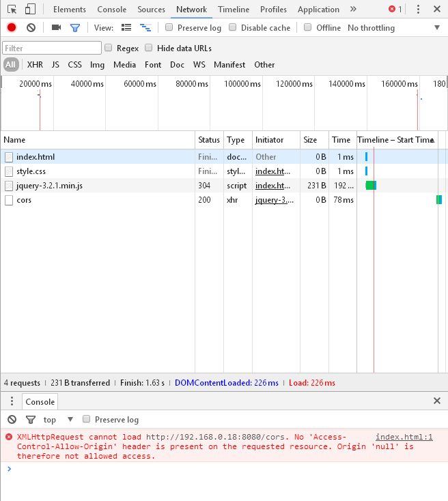
Task: Close the console drawer
Action: (x=437, y=401)
